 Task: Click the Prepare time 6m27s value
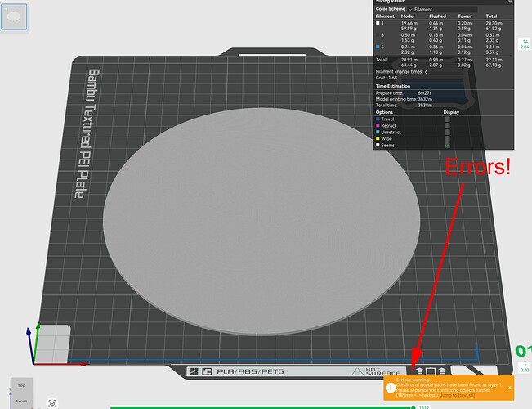[x=425, y=93]
